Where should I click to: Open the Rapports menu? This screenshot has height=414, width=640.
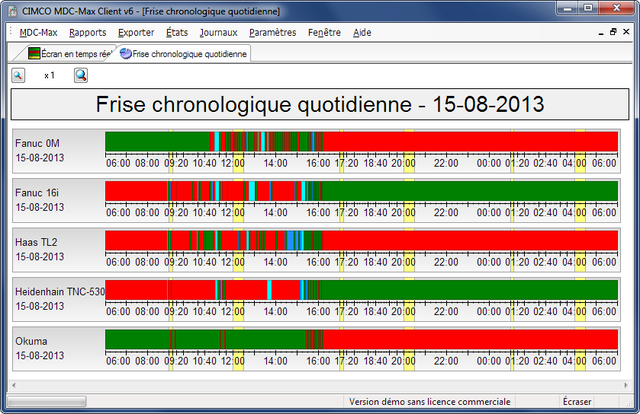tap(88, 32)
